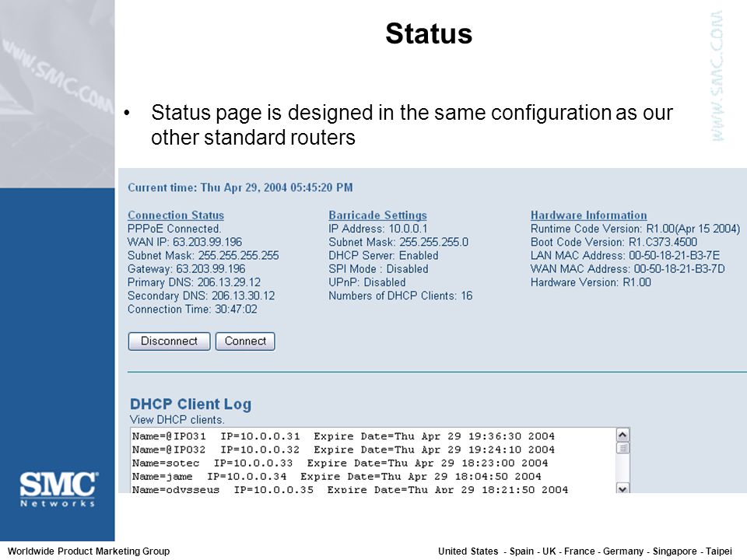Open the Hardware Information link
747x560 pixels.
[589, 215]
